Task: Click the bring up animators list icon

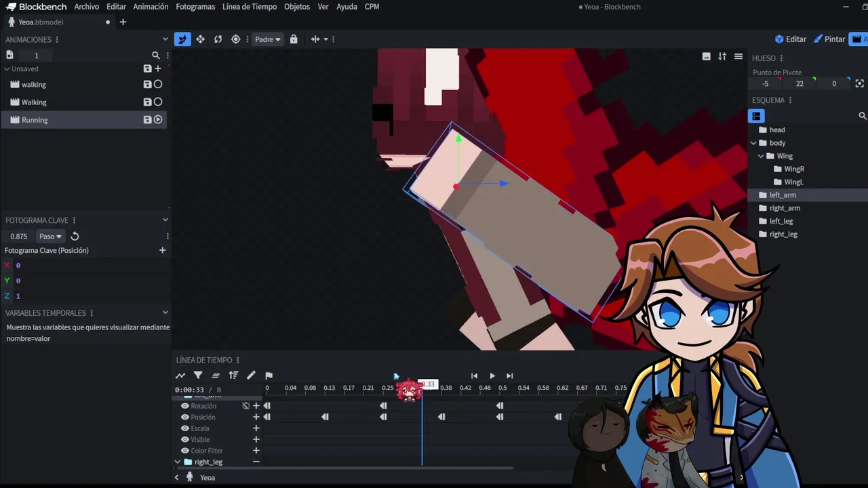Action: pyautogui.click(x=216, y=375)
